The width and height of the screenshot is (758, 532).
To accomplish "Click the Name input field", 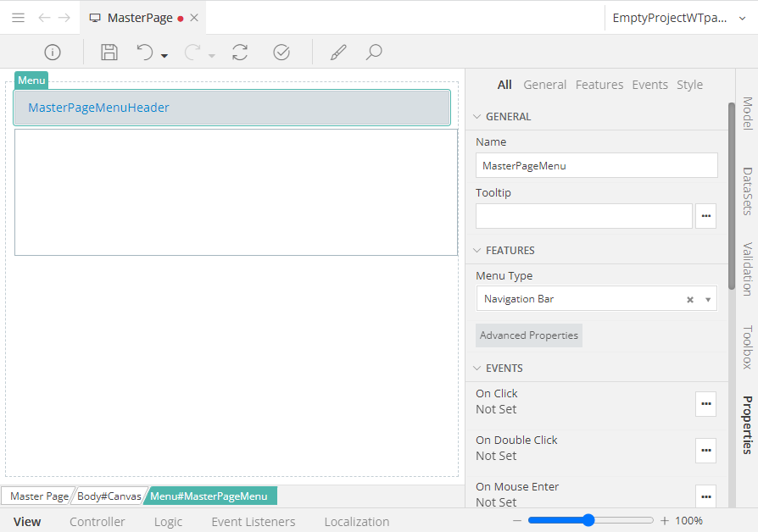I will coord(596,165).
